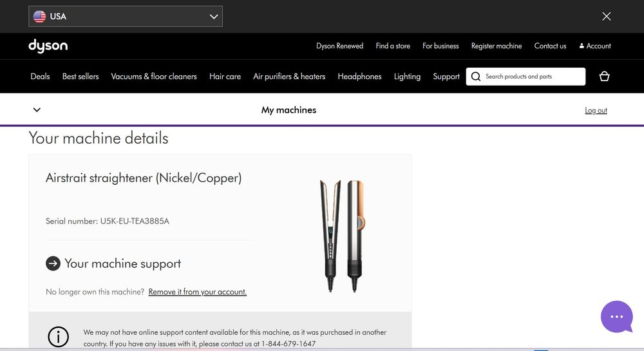Screen dimensions: 644x351
Task: Click the search magnifier icon
Action: click(476, 77)
